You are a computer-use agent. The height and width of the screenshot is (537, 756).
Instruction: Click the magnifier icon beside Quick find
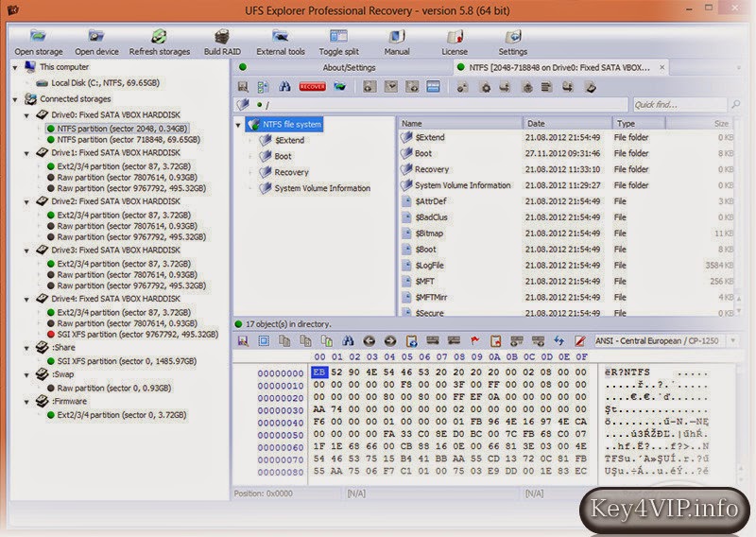736,104
